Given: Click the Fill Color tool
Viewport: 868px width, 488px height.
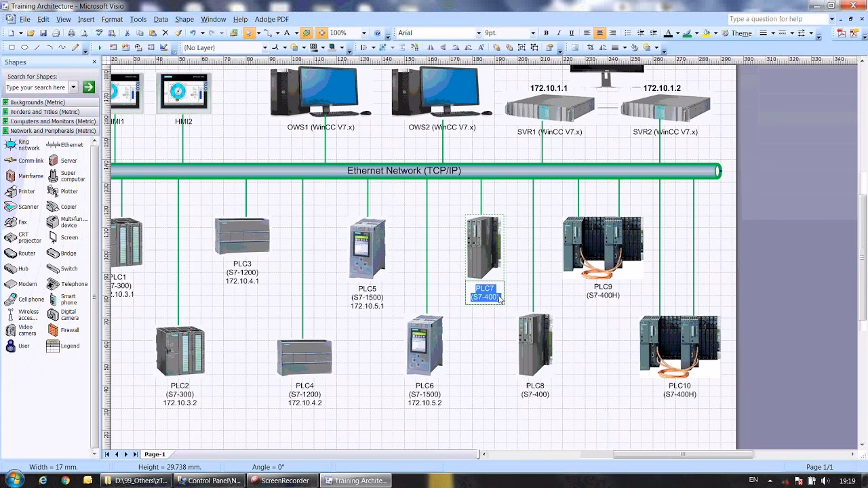Looking at the screenshot, I should (x=706, y=32).
